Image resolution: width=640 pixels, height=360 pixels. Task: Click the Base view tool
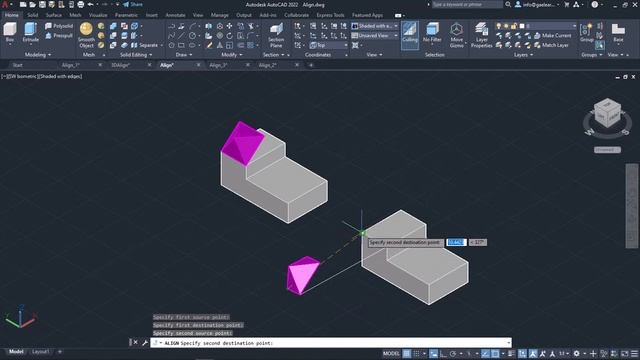[618, 33]
